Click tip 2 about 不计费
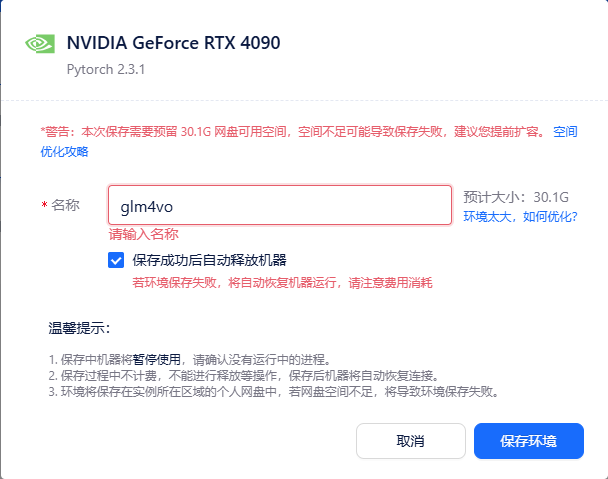The height and width of the screenshot is (479, 608). (x=244, y=376)
